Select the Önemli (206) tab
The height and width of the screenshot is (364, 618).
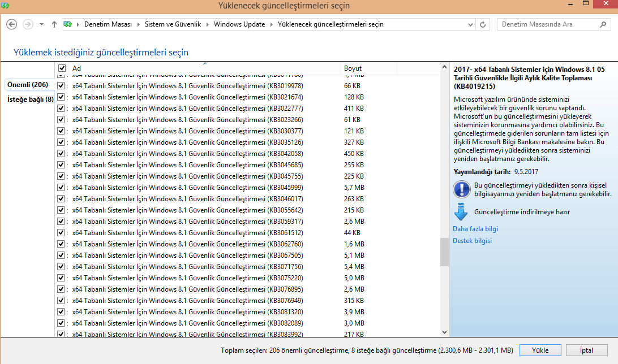pyautogui.click(x=28, y=85)
